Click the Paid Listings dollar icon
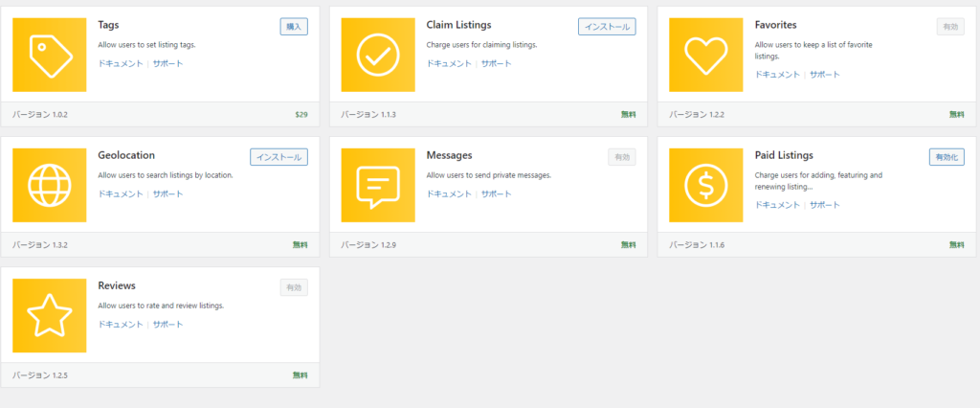980x408 pixels. [x=706, y=185]
